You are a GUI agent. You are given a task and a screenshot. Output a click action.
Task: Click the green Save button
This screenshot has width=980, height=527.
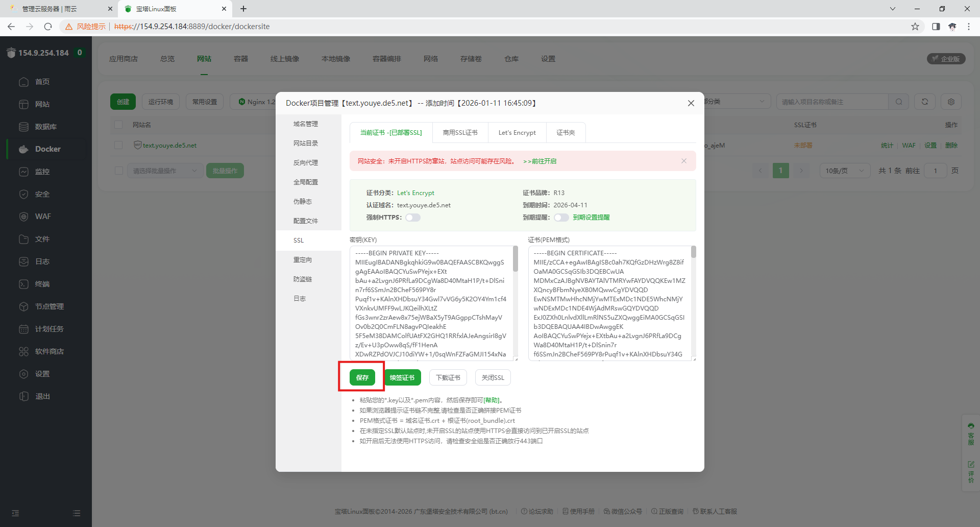[362, 377]
